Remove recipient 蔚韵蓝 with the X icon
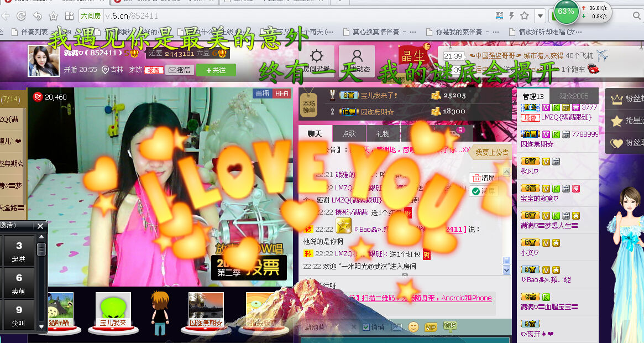Viewport: 644px width, 343px height. 354,328
